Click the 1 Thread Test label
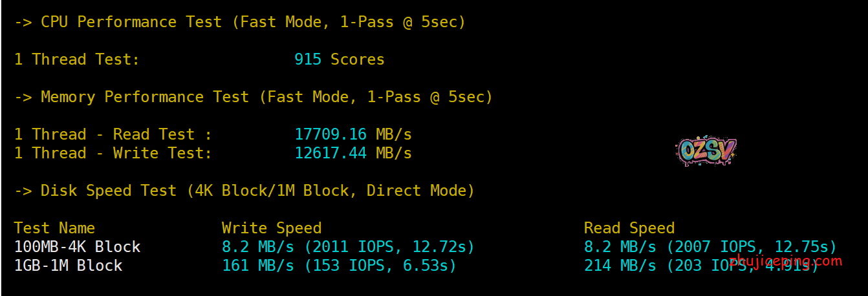 point(76,59)
